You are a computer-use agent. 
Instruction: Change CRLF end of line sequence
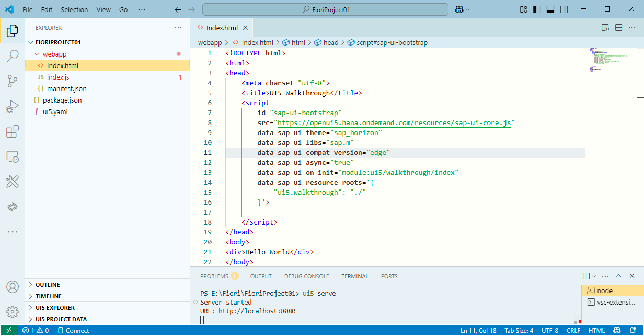(x=573, y=330)
